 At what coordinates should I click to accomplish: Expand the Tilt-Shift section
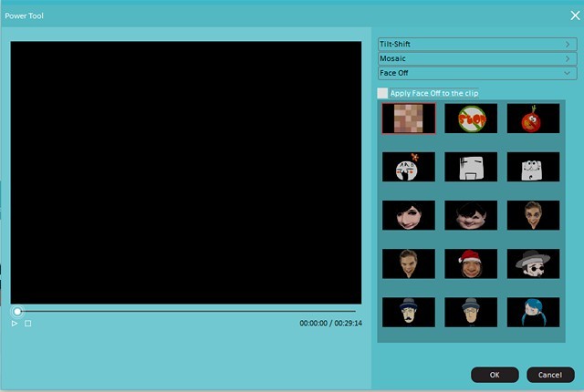pyautogui.click(x=477, y=44)
